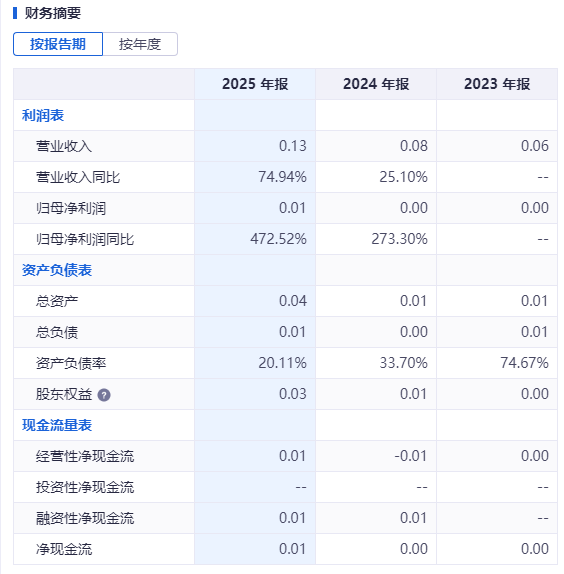The height and width of the screenshot is (574, 564).
Task: Click the 74.67% debt ratio value
Action: pos(524,363)
